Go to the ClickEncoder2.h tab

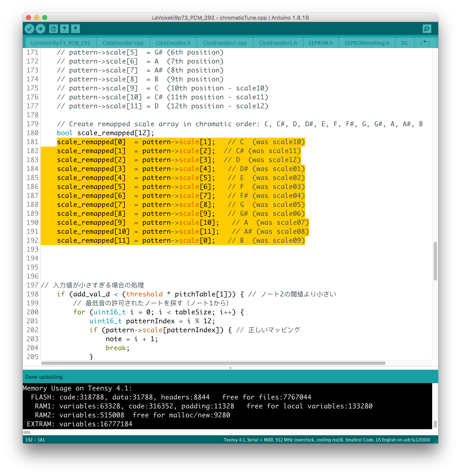pyautogui.click(x=278, y=43)
